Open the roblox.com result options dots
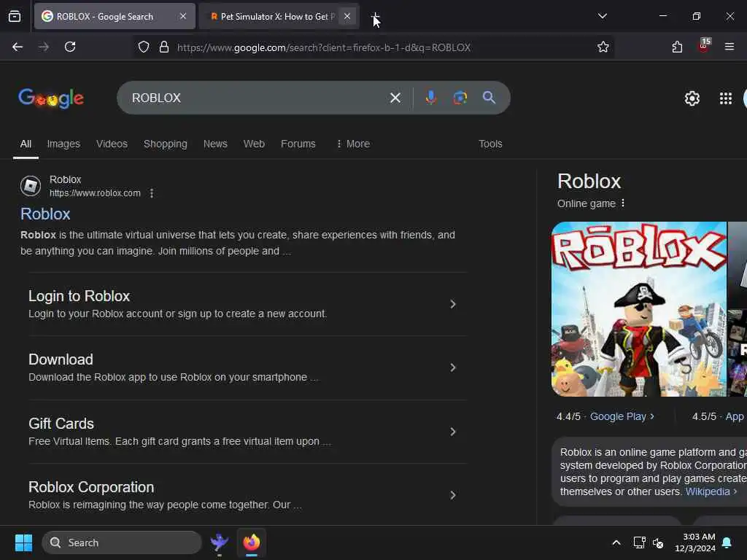The width and height of the screenshot is (747, 560). (152, 193)
